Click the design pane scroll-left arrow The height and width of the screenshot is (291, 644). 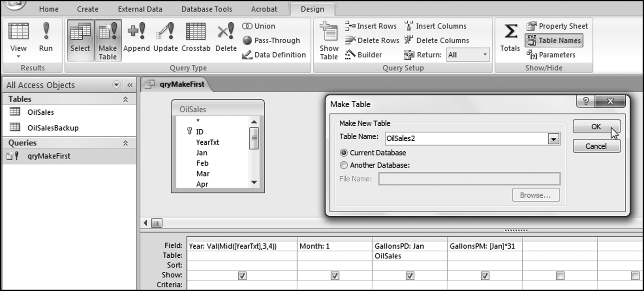pos(145,223)
